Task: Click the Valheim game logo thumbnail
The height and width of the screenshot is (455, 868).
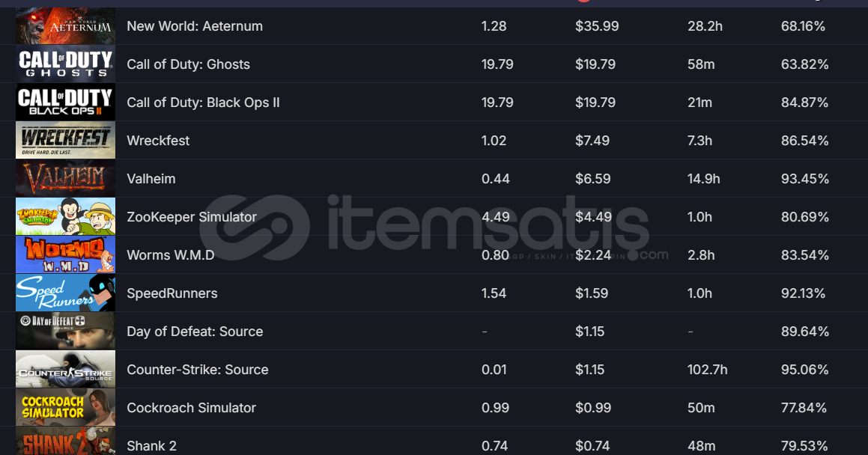Action: click(x=65, y=179)
